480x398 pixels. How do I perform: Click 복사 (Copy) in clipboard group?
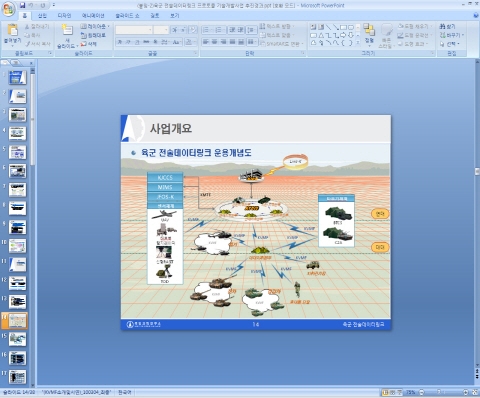tap(33, 35)
